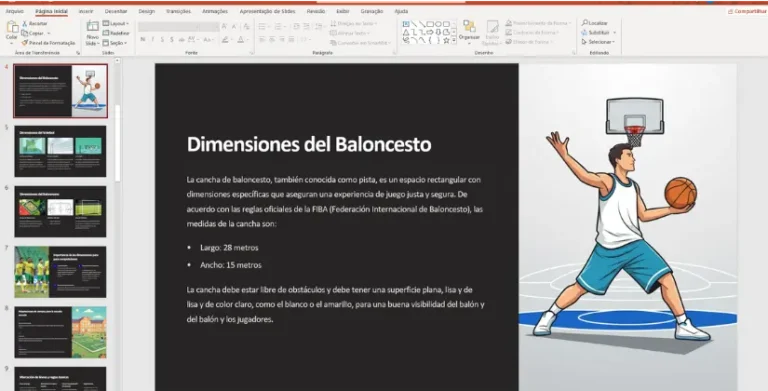Open text highlight color picker
The height and width of the screenshot is (391, 768).
(226, 40)
